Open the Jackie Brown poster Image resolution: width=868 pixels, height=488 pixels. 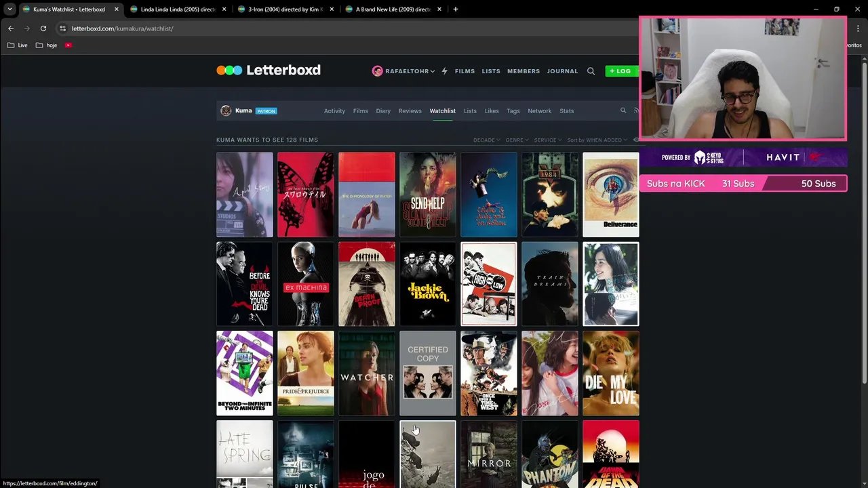[x=428, y=284]
